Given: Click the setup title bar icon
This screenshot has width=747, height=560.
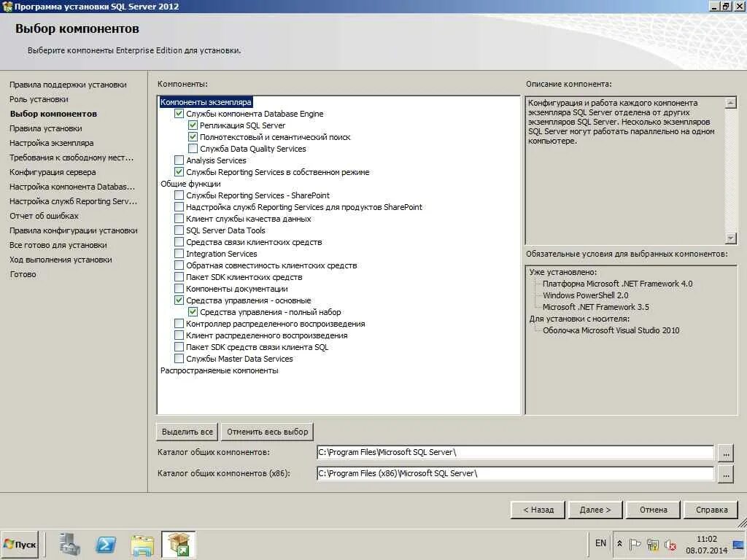Looking at the screenshot, I should click(7, 6).
